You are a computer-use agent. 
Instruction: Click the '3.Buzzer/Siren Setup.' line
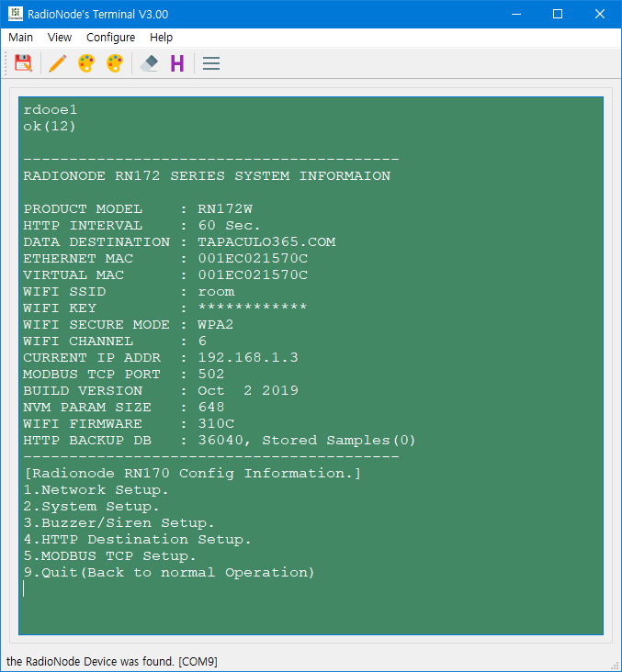pyautogui.click(x=119, y=523)
